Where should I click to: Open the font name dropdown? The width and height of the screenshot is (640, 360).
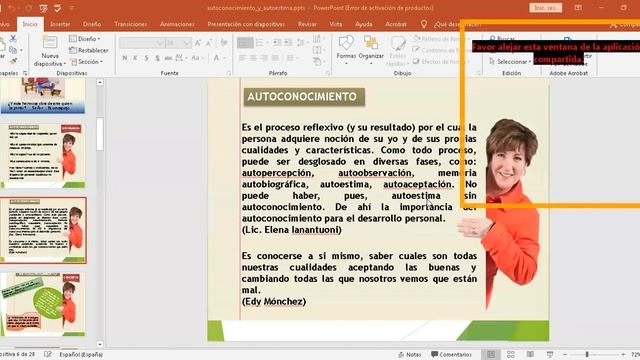pyautogui.click(x=160, y=43)
